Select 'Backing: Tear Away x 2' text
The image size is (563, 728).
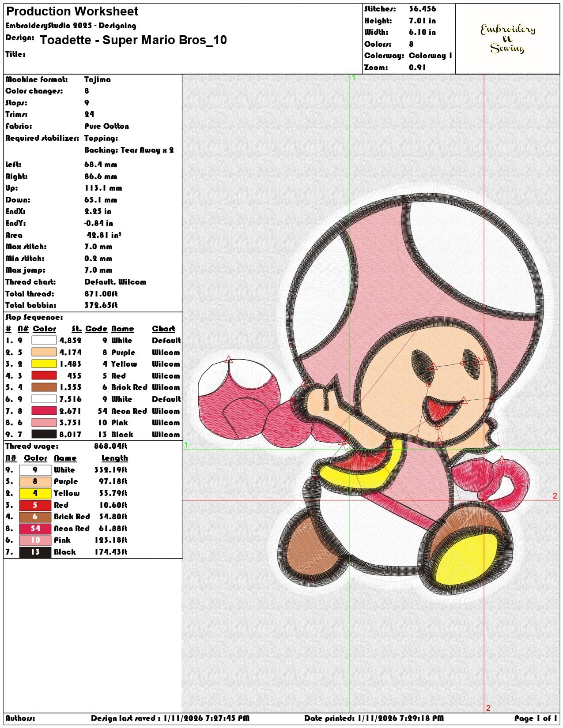click(x=129, y=150)
